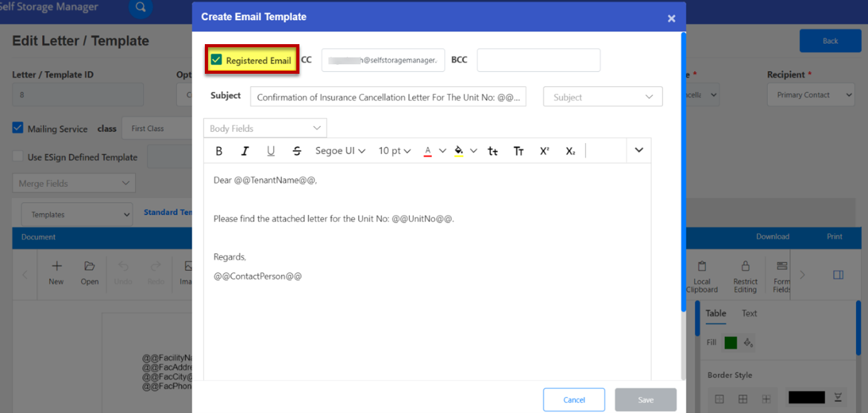Expand the Segoe UI font dropdown
The height and width of the screenshot is (413, 868).
coord(340,151)
